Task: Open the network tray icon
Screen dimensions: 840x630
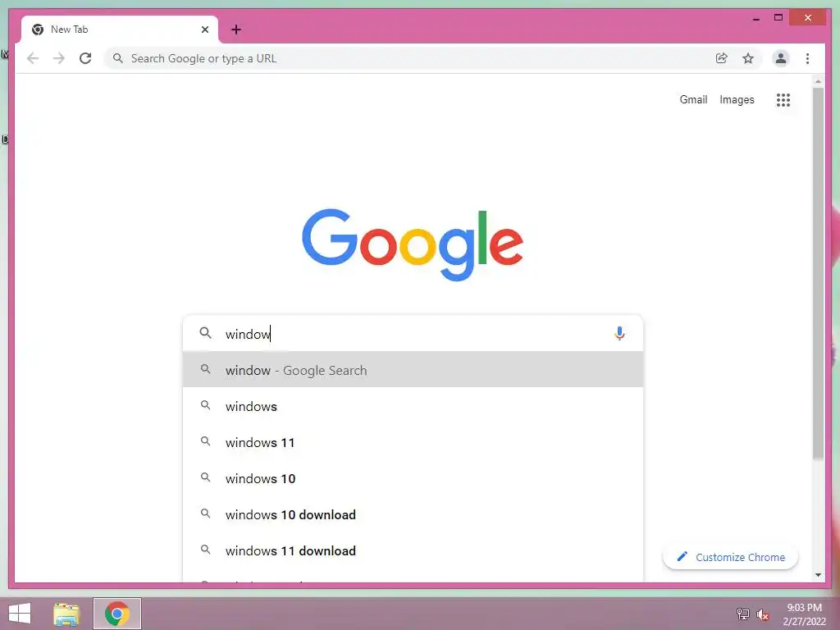Action: 742,614
